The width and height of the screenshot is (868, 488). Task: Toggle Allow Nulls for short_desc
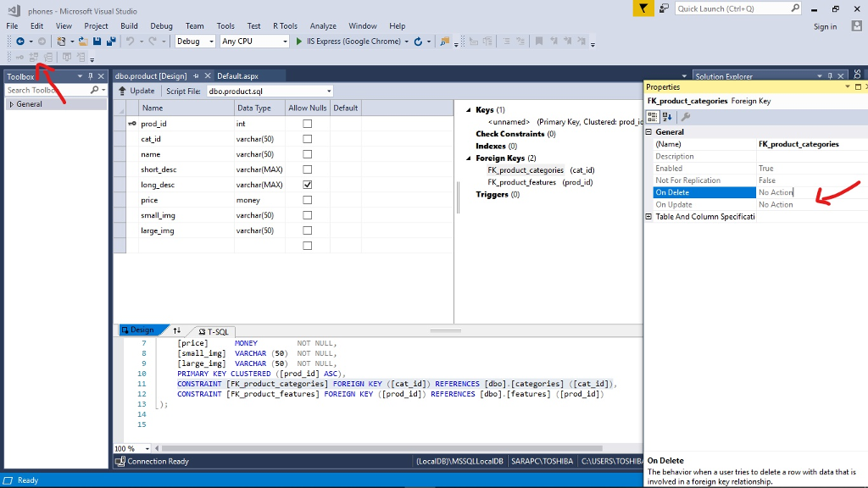pyautogui.click(x=307, y=169)
